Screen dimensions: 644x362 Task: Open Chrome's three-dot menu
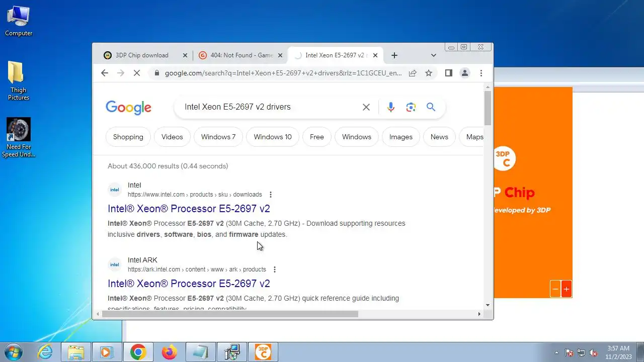pos(481,73)
